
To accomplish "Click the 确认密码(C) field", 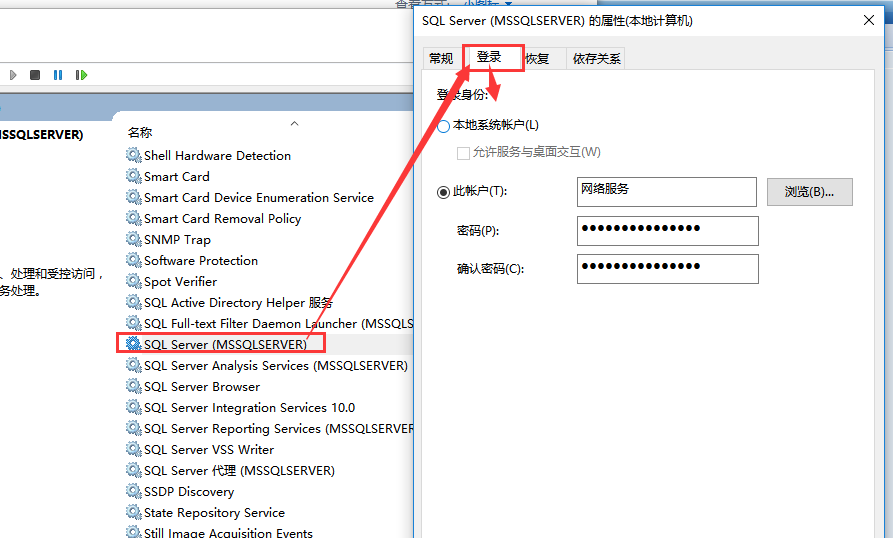I will tap(667, 269).
